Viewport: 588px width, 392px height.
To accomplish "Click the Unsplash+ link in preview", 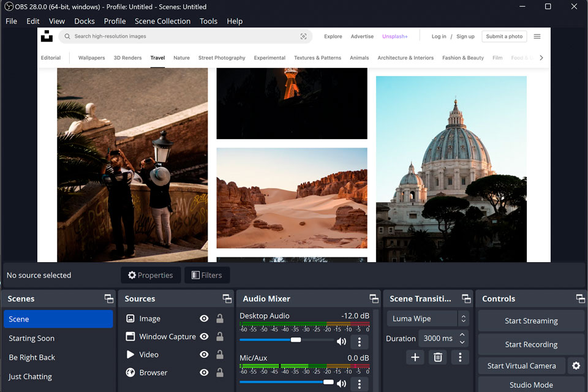I will click(395, 36).
